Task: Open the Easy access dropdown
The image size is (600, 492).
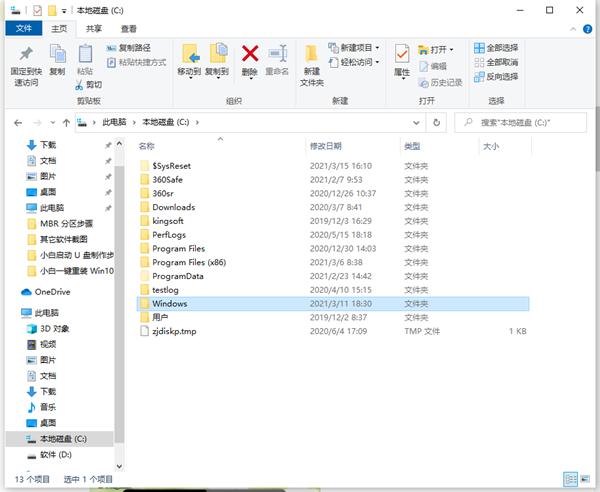Action: [354, 62]
